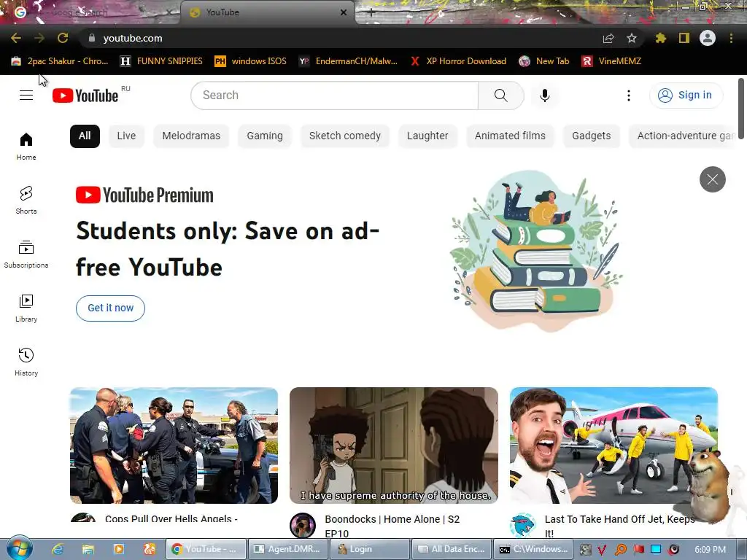
Task: Switch to the Login taskbar window
Action: pyautogui.click(x=370, y=549)
